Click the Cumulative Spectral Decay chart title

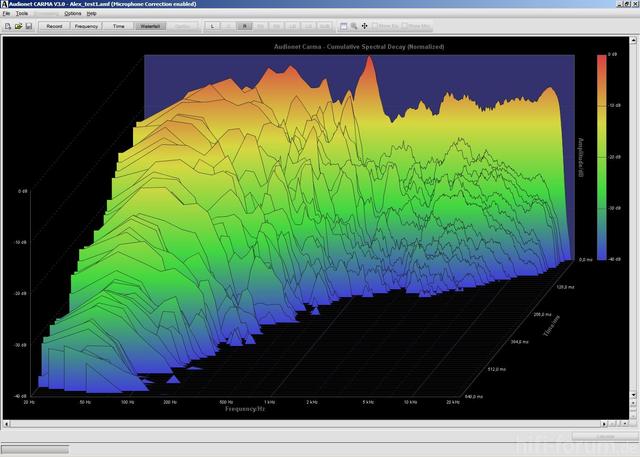[x=359, y=47]
